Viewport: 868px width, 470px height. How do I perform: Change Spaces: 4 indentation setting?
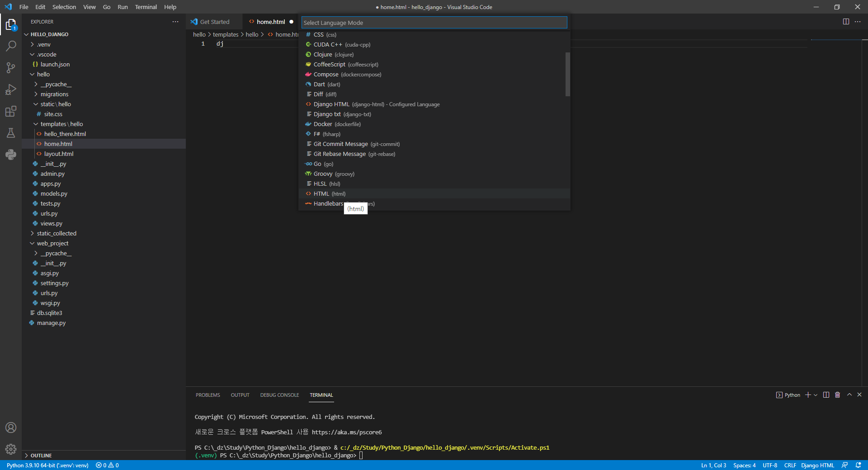pos(744,465)
